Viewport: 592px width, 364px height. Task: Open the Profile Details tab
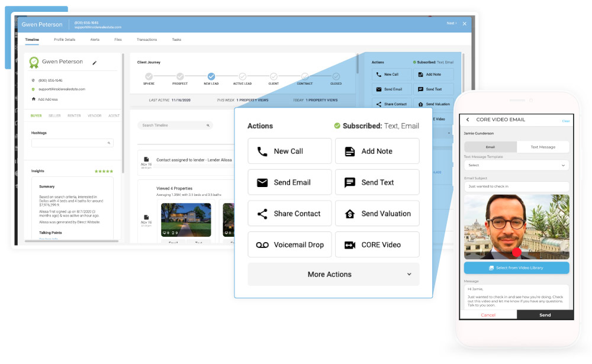point(65,40)
